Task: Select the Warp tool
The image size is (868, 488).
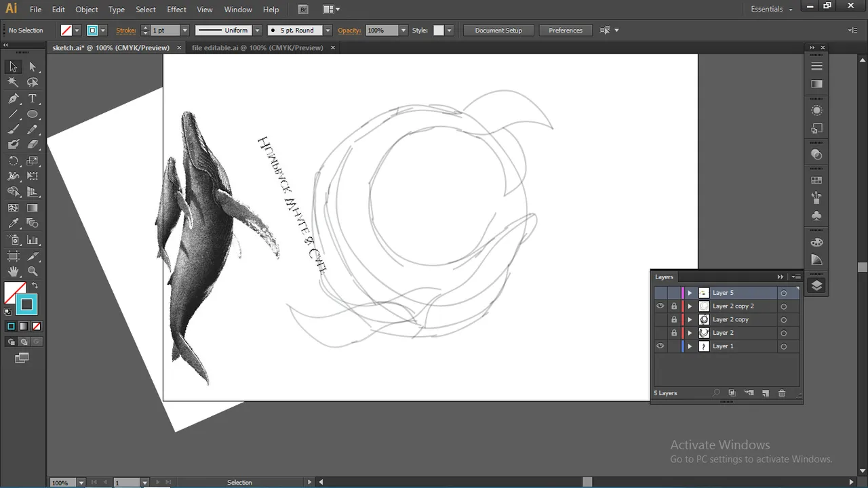Action: point(13,176)
